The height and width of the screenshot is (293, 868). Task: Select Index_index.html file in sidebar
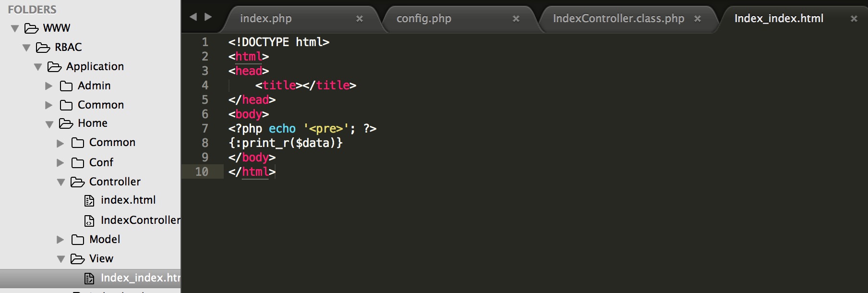(x=139, y=278)
